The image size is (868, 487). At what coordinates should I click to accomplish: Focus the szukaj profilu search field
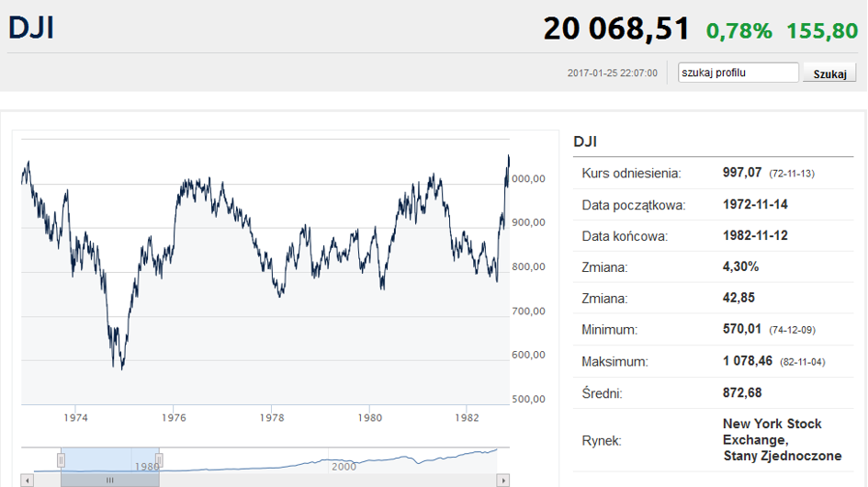pyautogui.click(x=738, y=73)
